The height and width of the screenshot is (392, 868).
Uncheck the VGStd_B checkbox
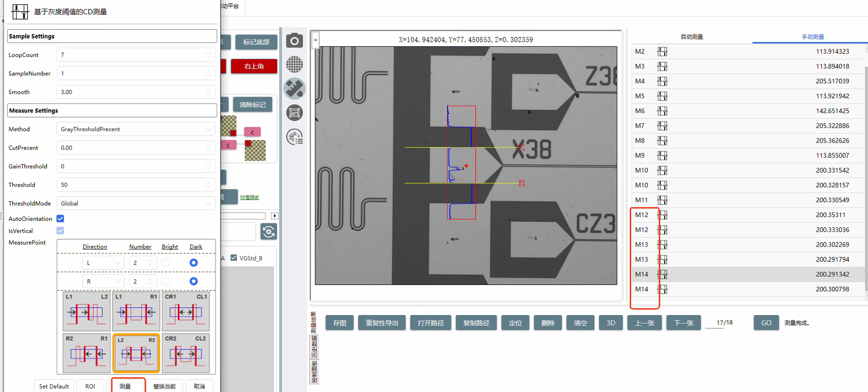(x=234, y=258)
